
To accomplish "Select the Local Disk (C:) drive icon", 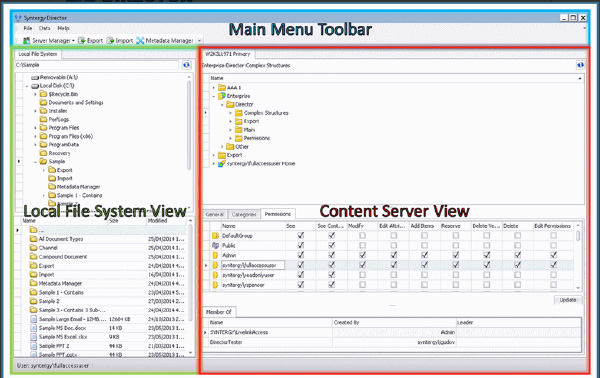I will click(35, 86).
